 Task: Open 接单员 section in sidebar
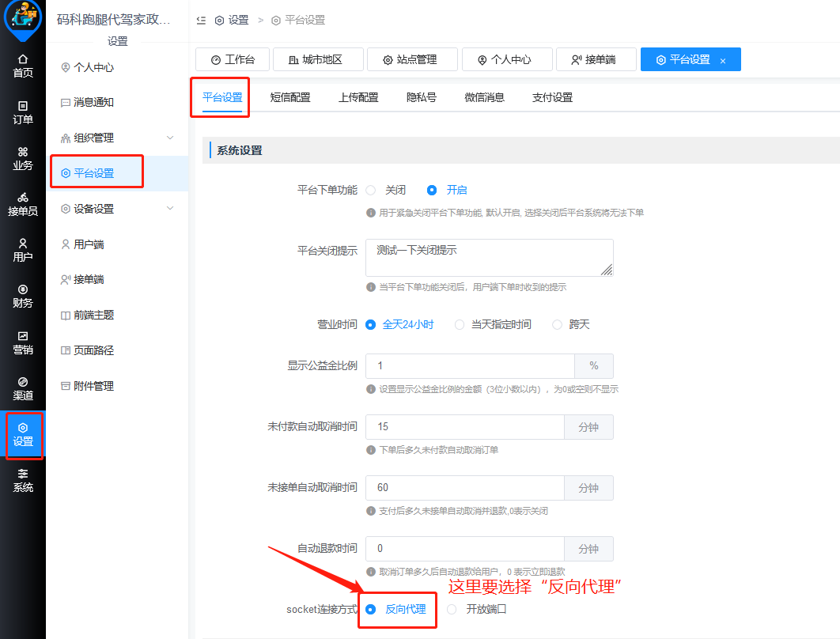coord(22,205)
